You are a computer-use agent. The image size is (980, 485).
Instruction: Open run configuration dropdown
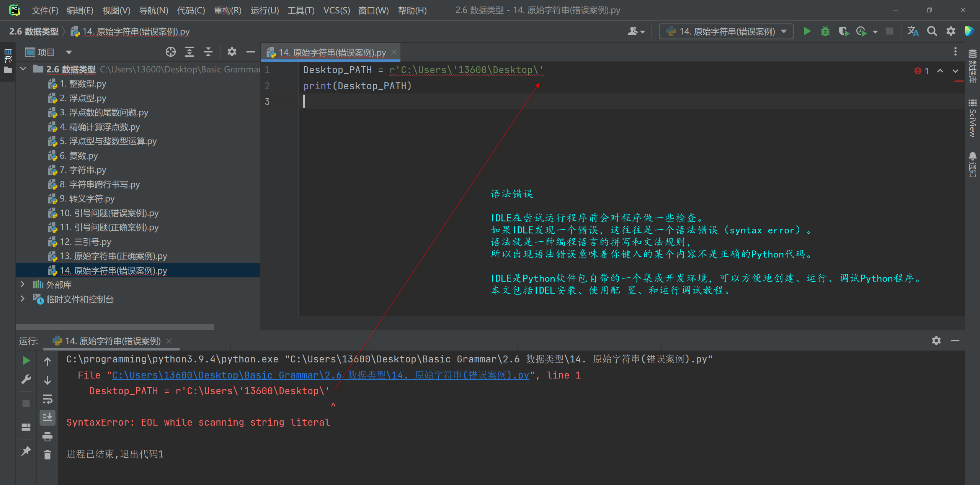726,31
